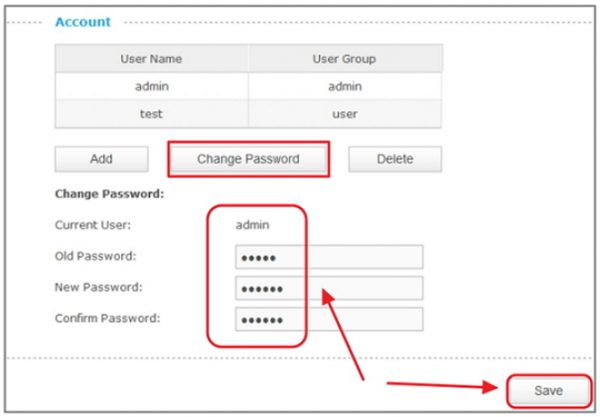Click the Current User admin value
The height and width of the screenshot is (417, 600).
252,225
